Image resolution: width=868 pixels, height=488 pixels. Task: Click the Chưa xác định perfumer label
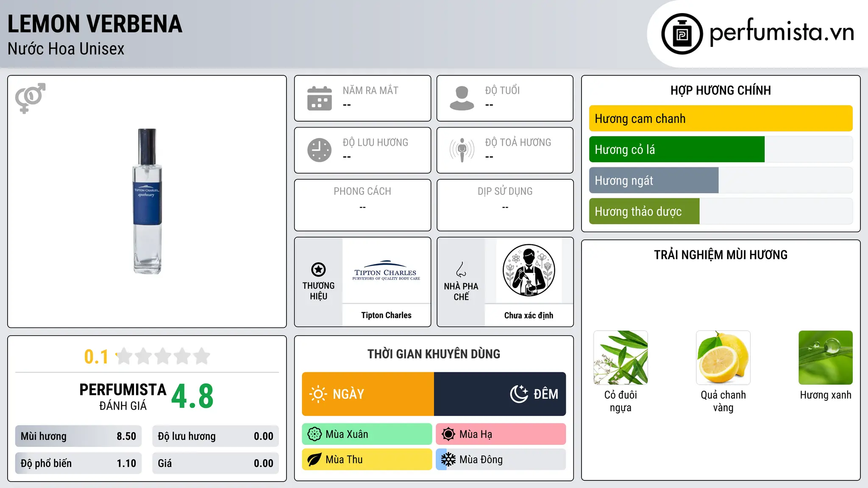pyautogui.click(x=529, y=315)
